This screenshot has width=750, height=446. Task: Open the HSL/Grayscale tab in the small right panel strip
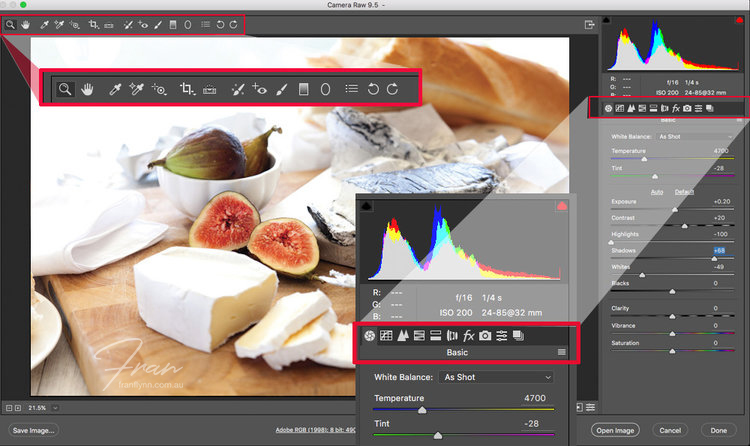642,109
